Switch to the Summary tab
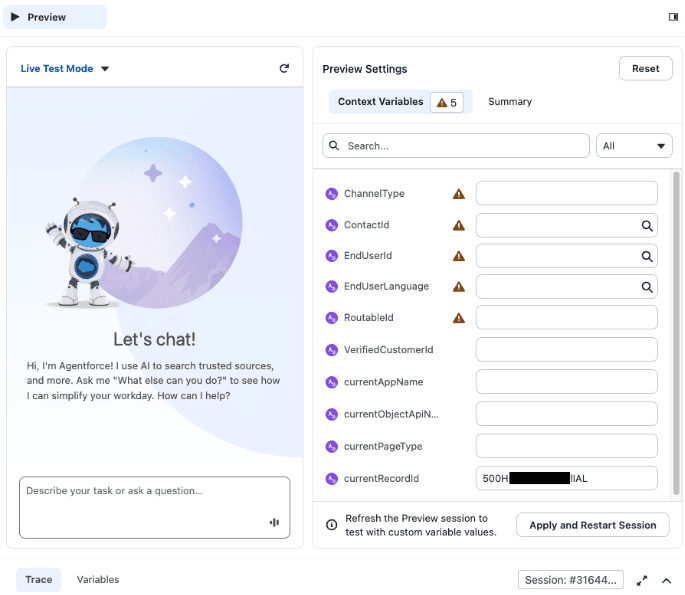This screenshot has width=685, height=595. pos(510,101)
